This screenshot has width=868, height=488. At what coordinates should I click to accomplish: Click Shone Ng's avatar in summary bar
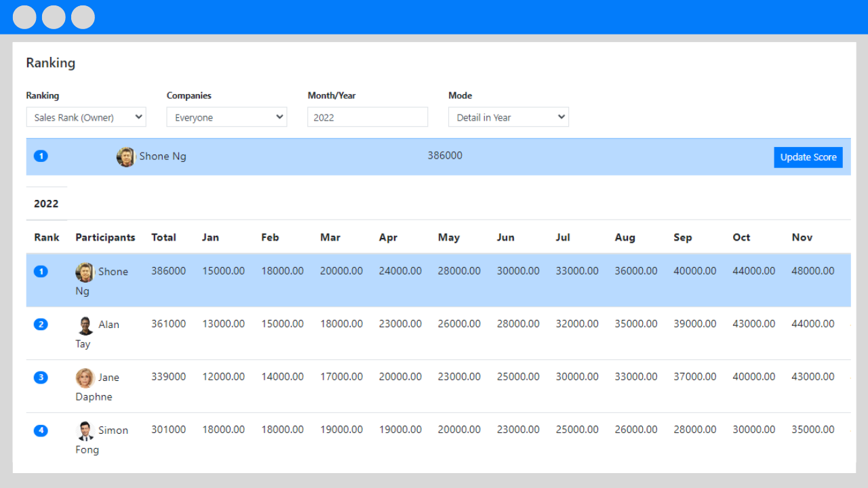(125, 157)
